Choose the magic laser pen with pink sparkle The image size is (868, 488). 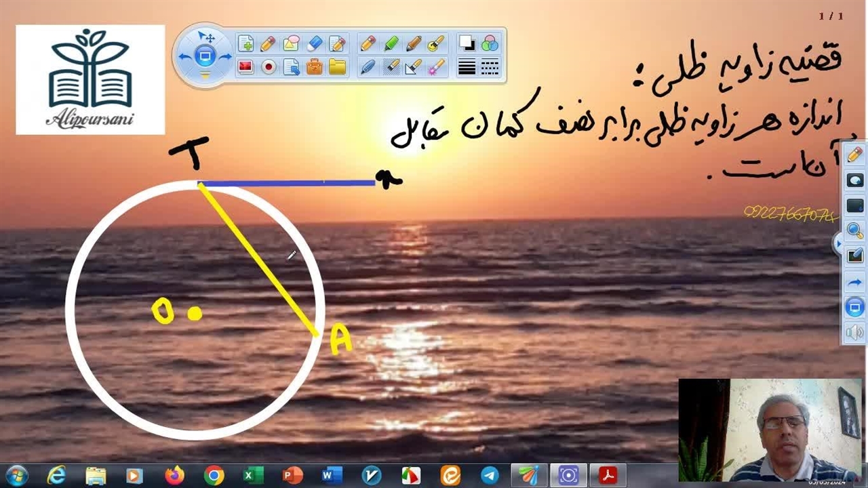tap(436, 67)
